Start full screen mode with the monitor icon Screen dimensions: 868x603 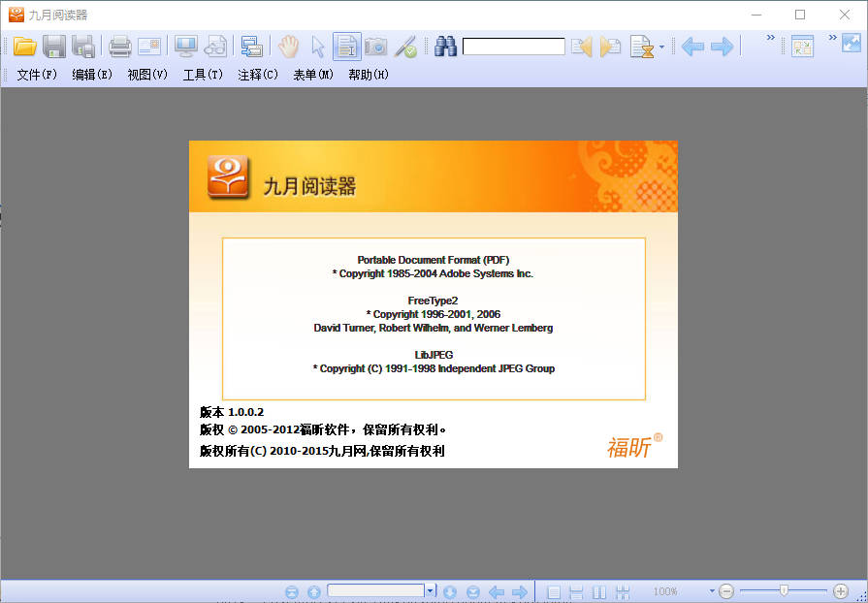pos(186,47)
